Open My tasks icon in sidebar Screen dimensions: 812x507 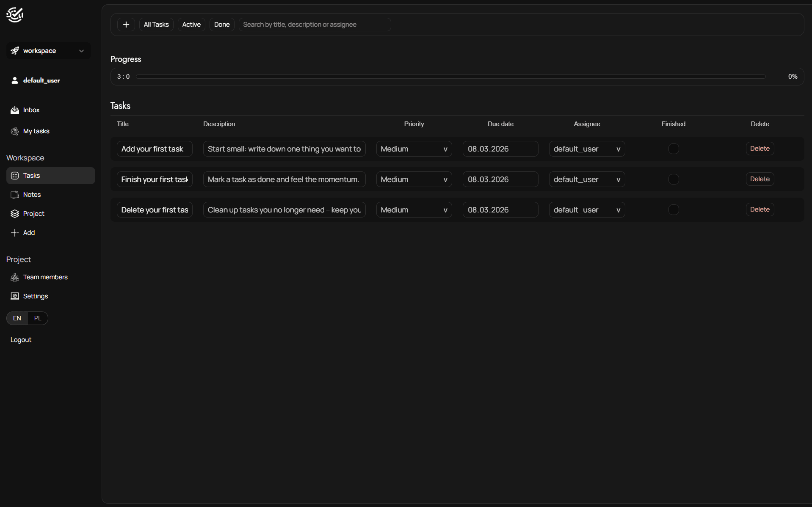click(15, 131)
